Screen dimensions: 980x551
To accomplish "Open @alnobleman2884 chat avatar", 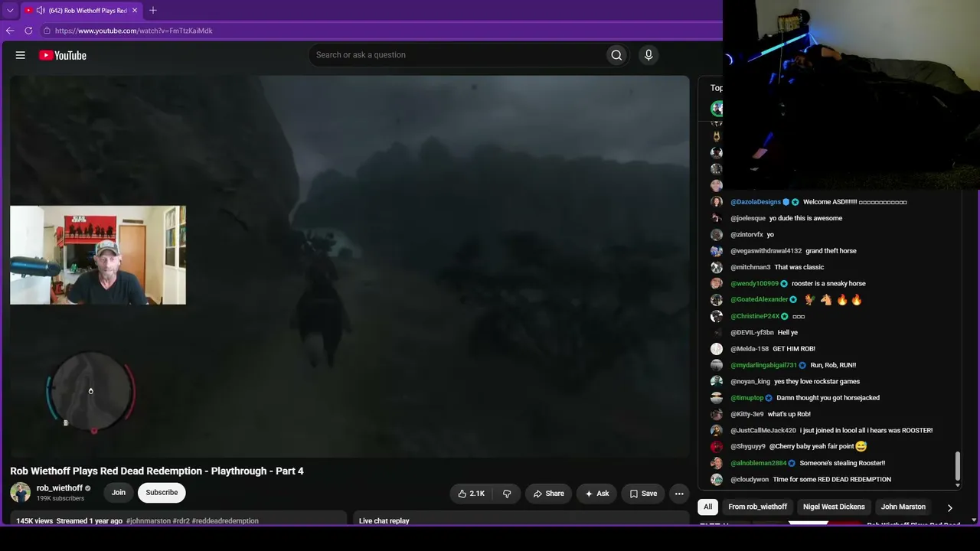I will click(x=717, y=463).
